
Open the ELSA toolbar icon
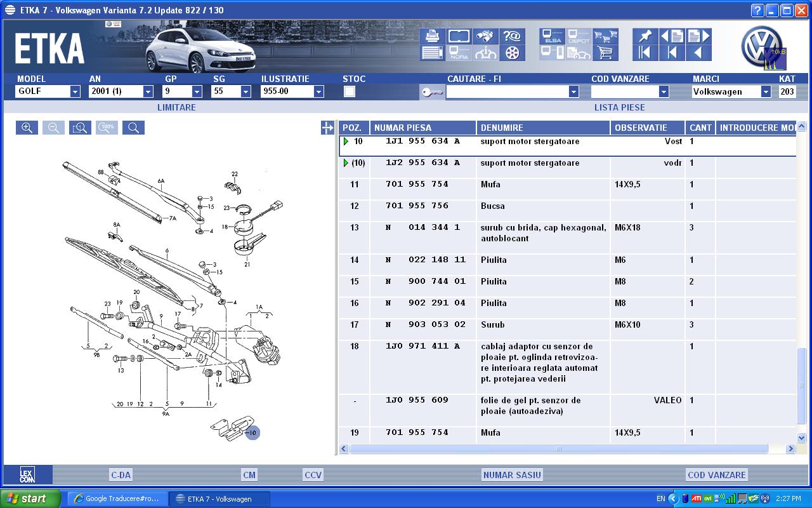553,36
